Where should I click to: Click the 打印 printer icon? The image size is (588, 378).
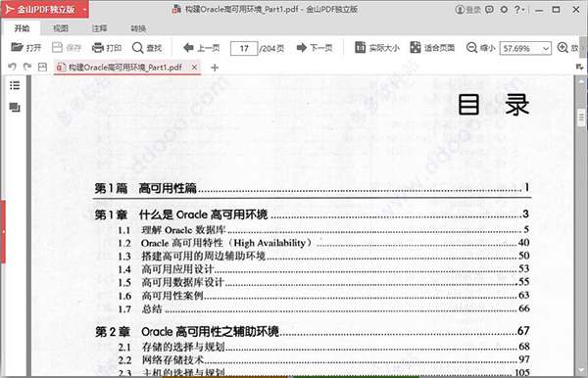point(98,48)
